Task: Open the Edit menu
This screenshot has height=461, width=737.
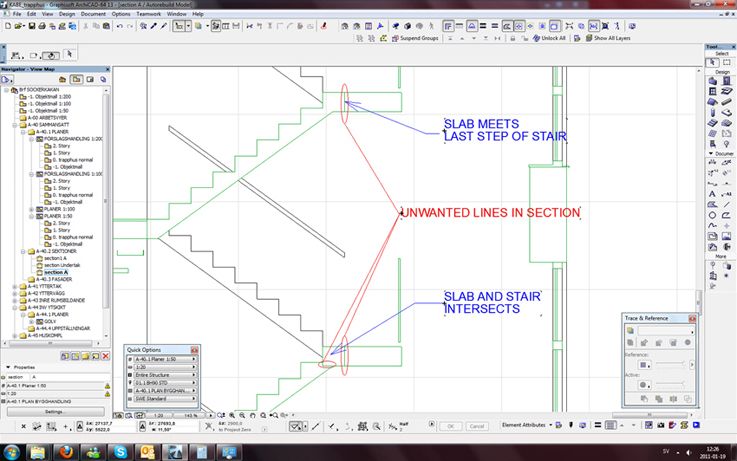Action: [31, 14]
